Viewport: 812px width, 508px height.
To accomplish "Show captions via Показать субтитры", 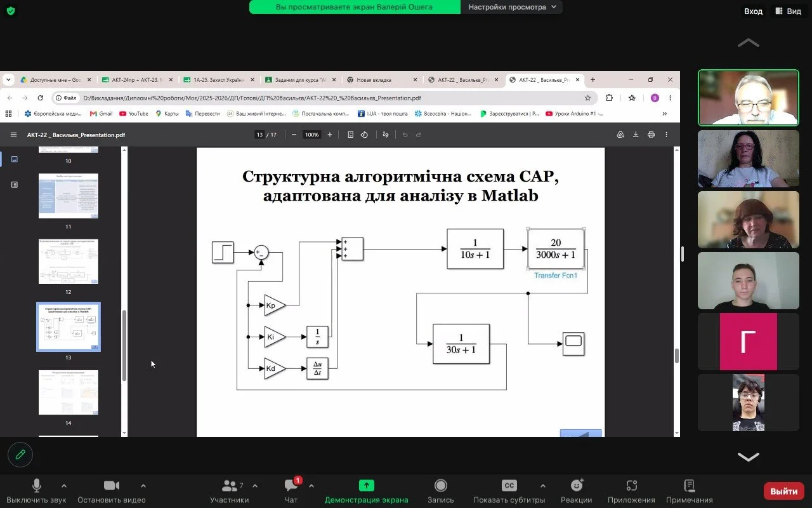I will tap(509, 491).
